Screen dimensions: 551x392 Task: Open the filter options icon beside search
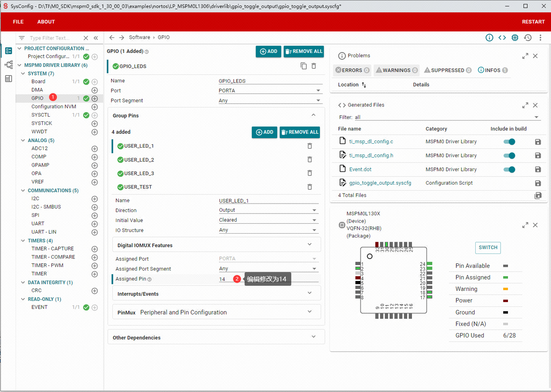point(22,38)
